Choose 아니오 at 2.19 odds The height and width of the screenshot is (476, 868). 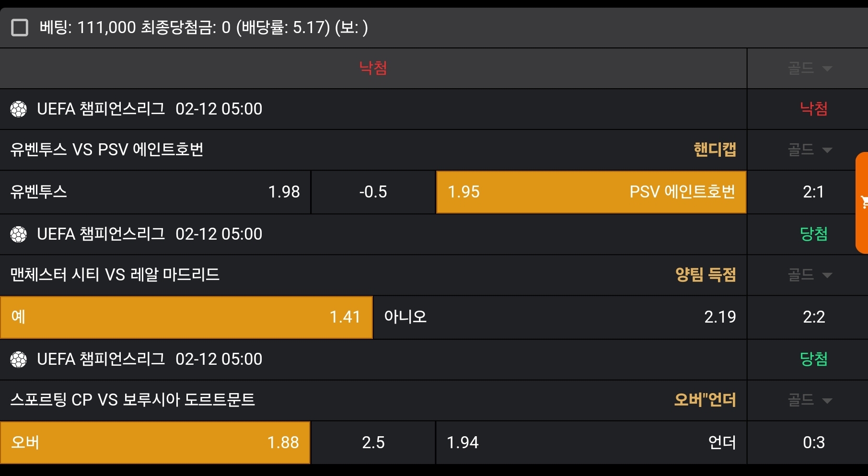559,317
